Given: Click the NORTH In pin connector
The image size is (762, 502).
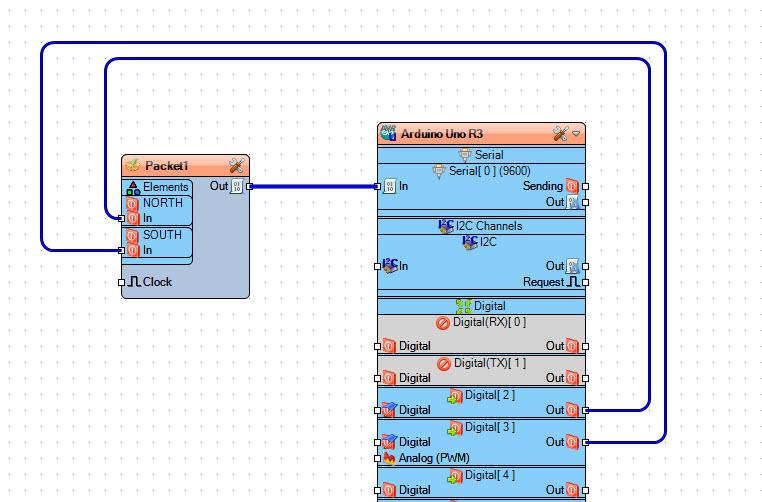Looking at the screenshot, I should [121, 219].
